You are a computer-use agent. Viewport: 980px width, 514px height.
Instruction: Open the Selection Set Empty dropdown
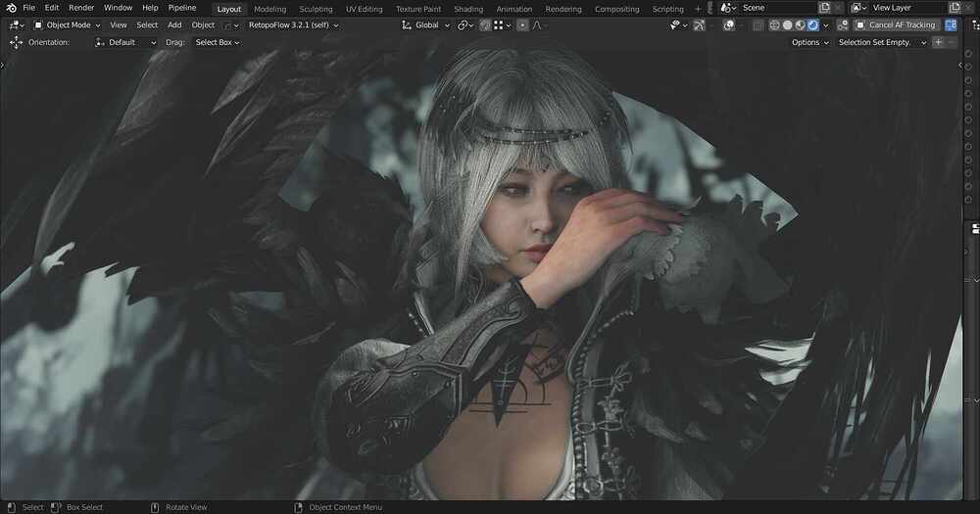coord(882,42)
